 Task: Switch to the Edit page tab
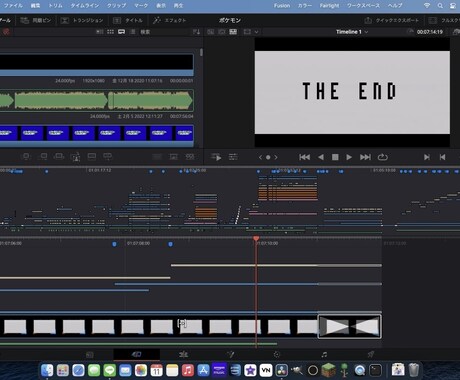click(x=183, y=355)
